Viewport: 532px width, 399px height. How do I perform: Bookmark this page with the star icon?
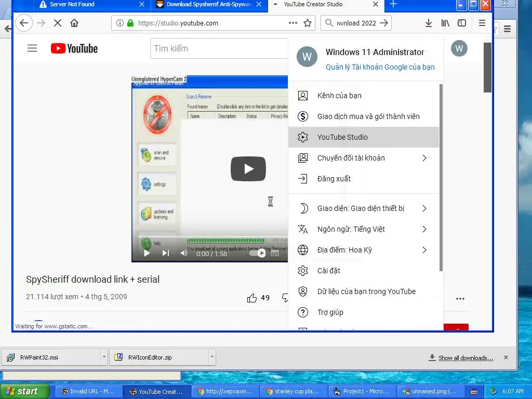pyautogui.click(x=308, y=23)
